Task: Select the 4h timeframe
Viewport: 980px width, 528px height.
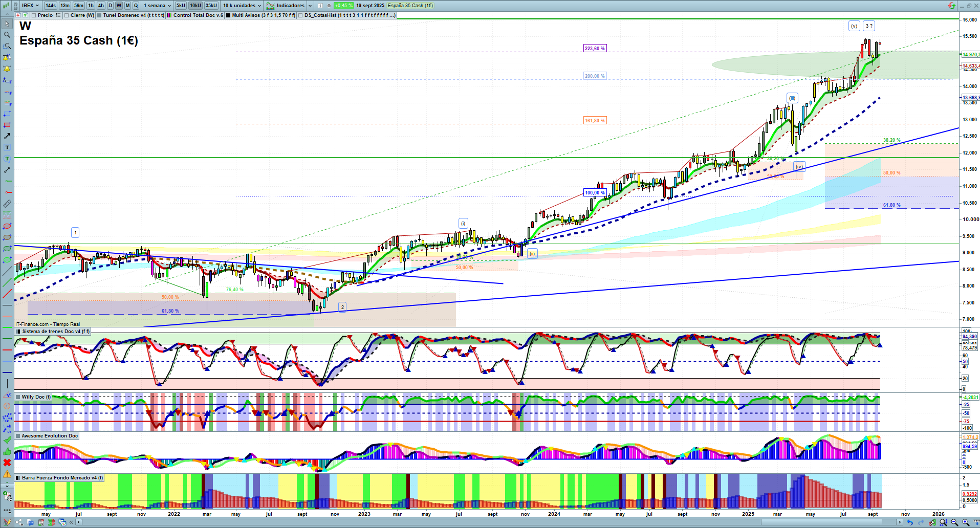Action: [x=101, y=6]
